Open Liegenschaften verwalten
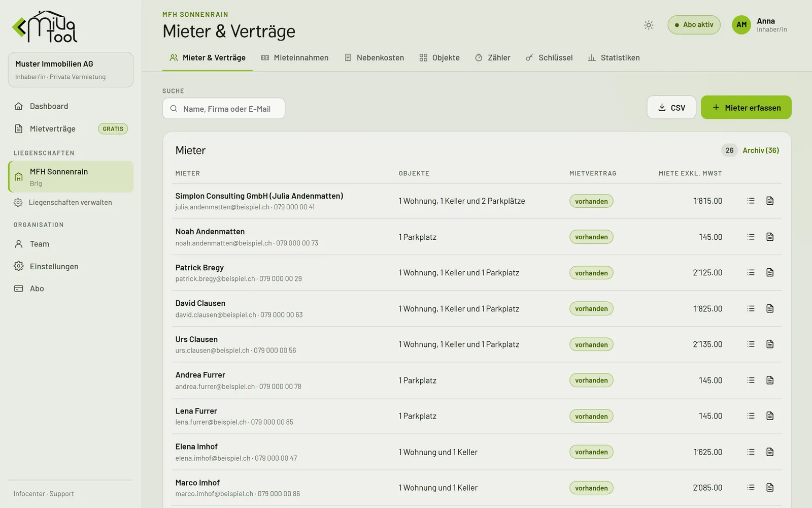Viewport: 812px width, 508px height. pos(71,202)
